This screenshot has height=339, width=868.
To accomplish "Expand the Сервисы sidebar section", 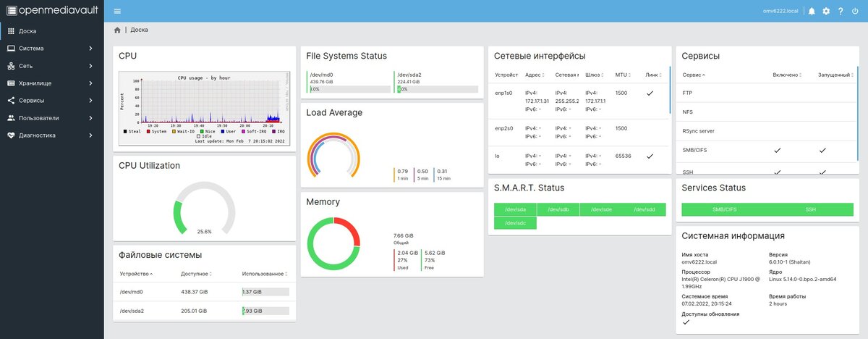I will (52, 101).
